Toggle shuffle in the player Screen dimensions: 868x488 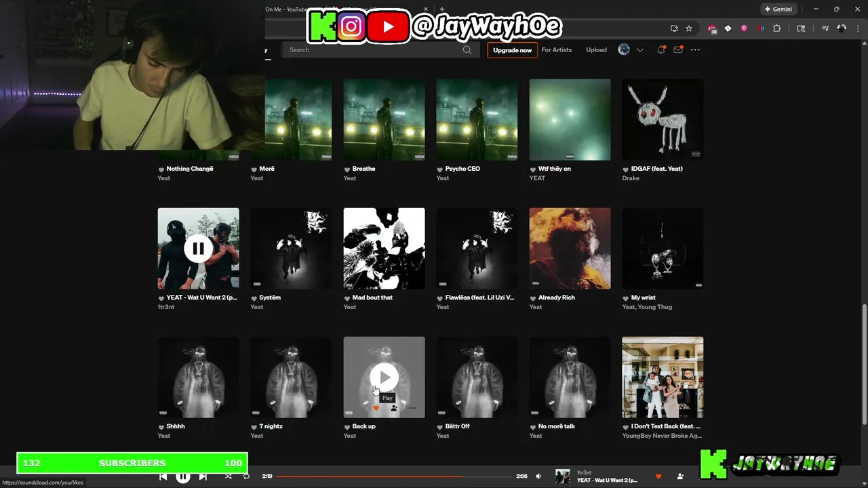[x=228, y=476]
